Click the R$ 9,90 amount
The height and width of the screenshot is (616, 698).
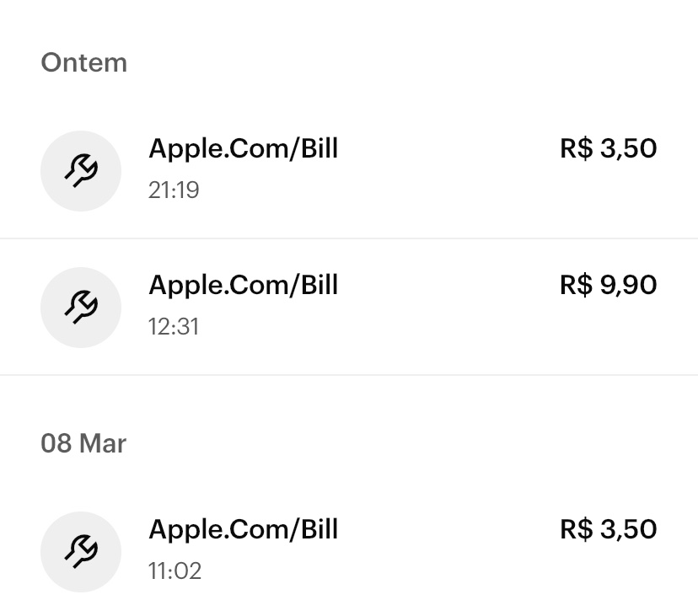(608, 286)
